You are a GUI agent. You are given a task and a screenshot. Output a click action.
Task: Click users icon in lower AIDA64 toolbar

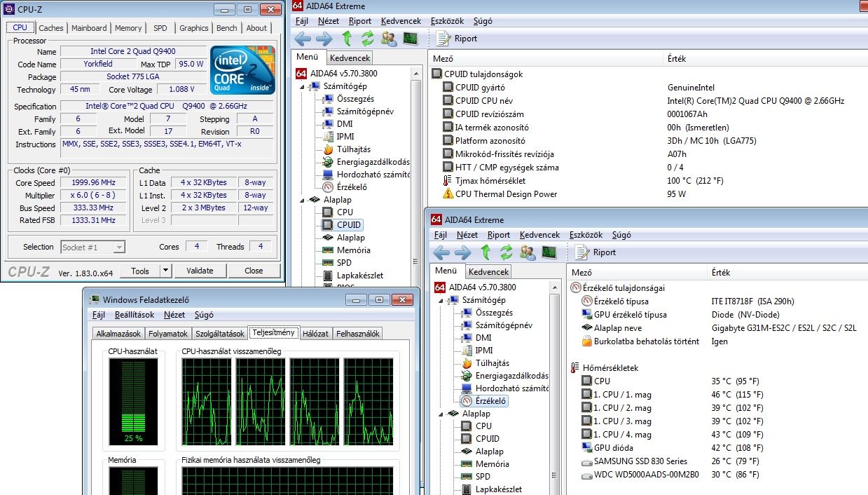pyautogui.click(x=528, y=252)
